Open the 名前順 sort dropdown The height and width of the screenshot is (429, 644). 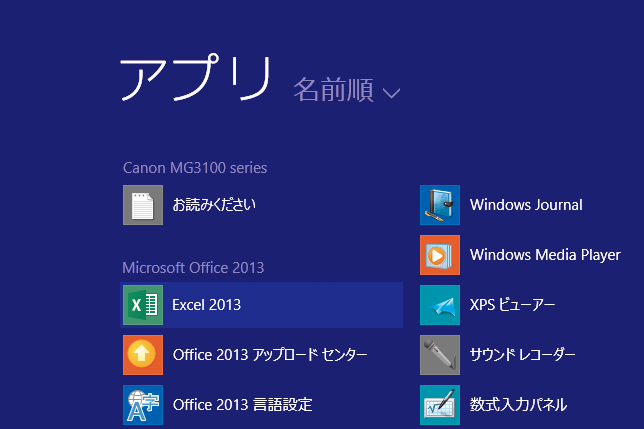347,89
